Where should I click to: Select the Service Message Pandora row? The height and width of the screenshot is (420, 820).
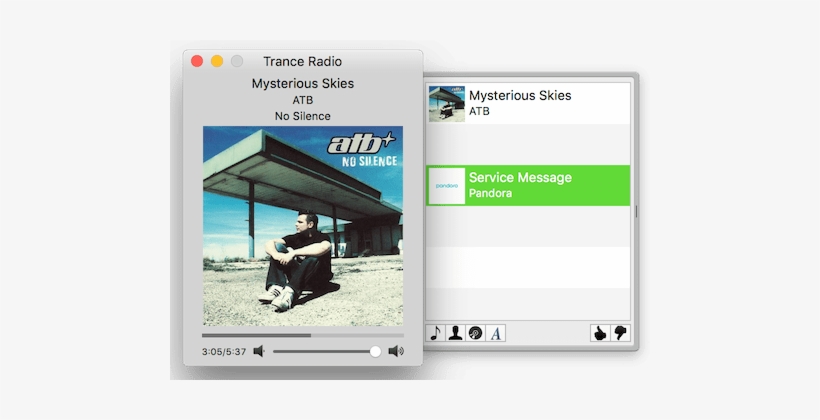click(528, 186)
